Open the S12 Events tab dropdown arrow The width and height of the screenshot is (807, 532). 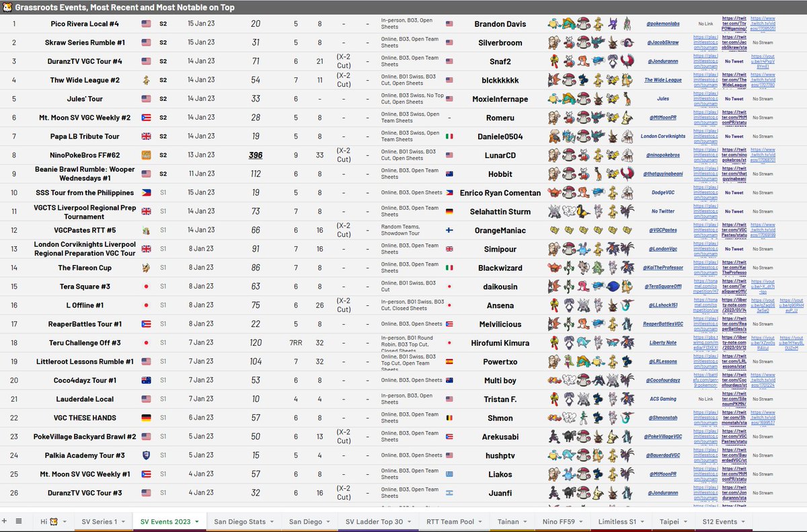pyautogui.click(x=744, y=522)
